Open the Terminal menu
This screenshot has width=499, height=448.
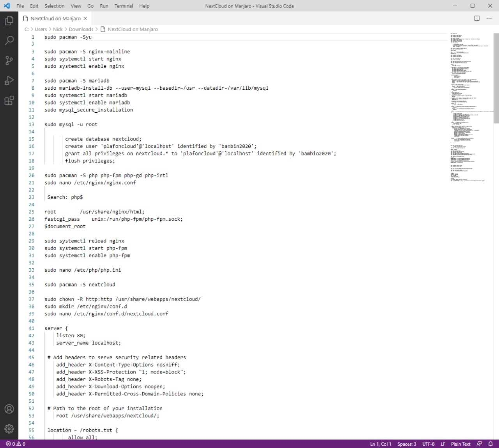(124, 6)
